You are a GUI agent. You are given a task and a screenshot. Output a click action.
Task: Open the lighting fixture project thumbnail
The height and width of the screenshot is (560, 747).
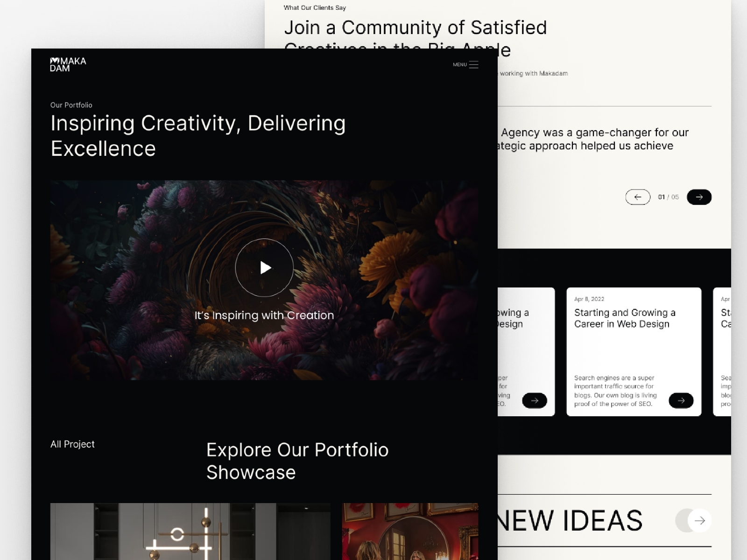(x=190, y=532)
